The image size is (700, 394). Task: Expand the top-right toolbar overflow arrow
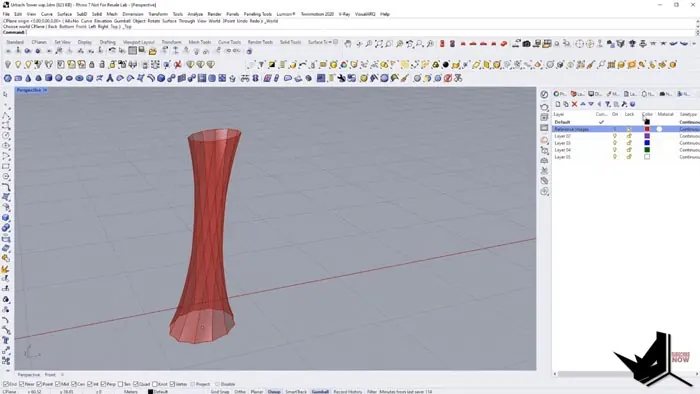click(x=694, y=44)
